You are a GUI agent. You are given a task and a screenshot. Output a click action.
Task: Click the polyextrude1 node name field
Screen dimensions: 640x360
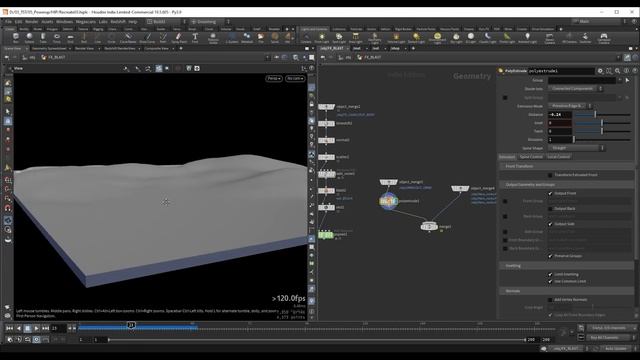pyautogui.click(x=561, y=71)
